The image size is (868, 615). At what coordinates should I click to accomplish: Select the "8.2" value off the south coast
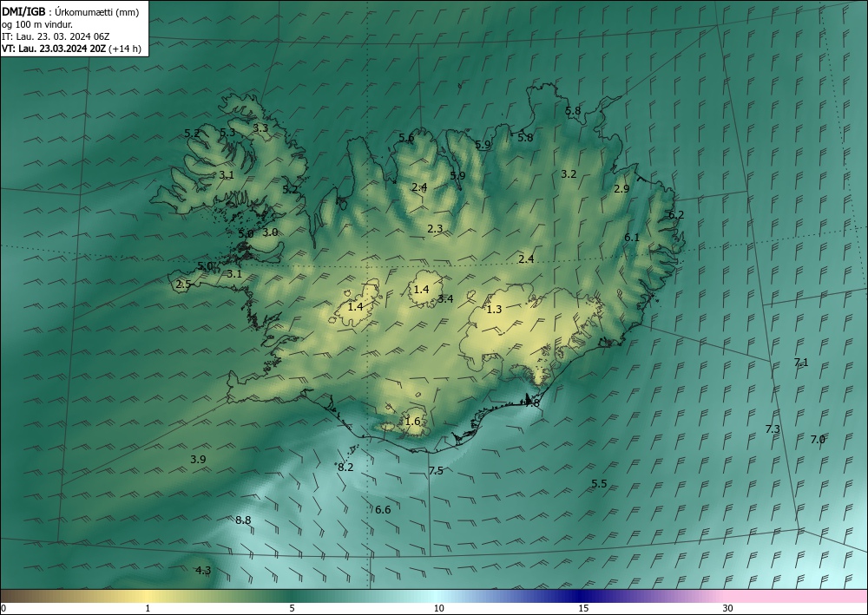tap(345, 468)
